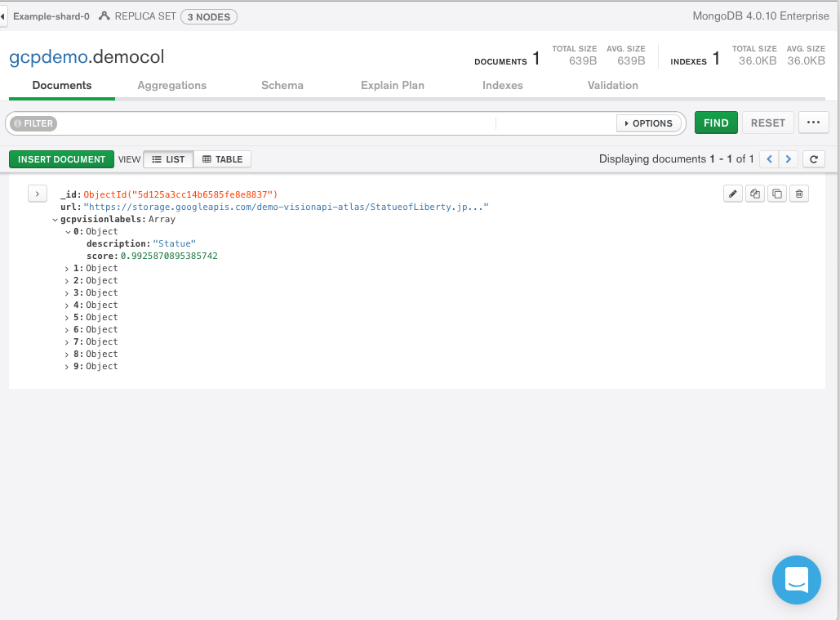The image size is (840, 620).
Task: Click the MongoDB 4.0.10 Enterprise label
Action: click(761, 16)
